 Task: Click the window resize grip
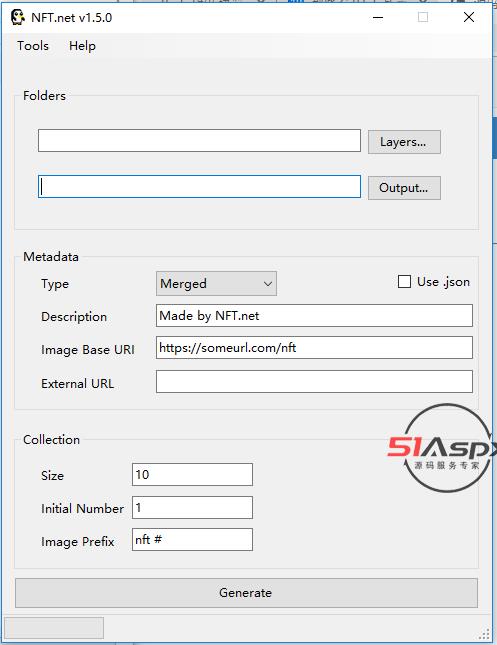(x=485, y=634)
